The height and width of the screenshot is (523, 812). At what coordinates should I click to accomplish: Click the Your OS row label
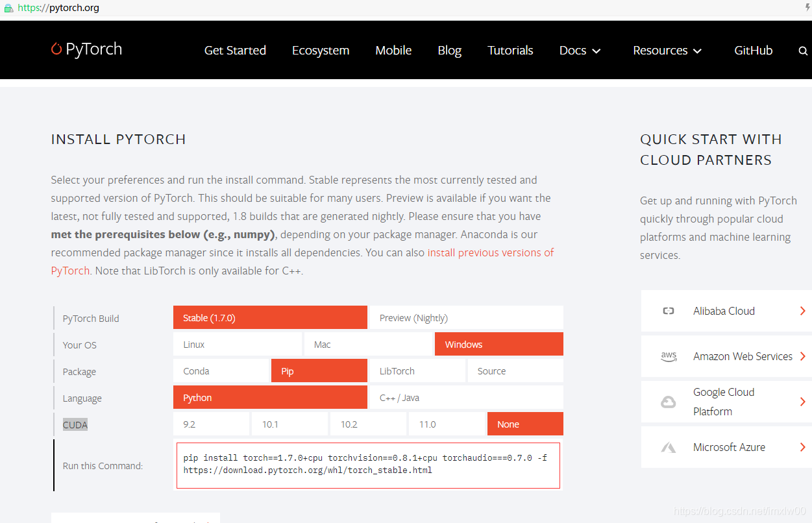80,345
